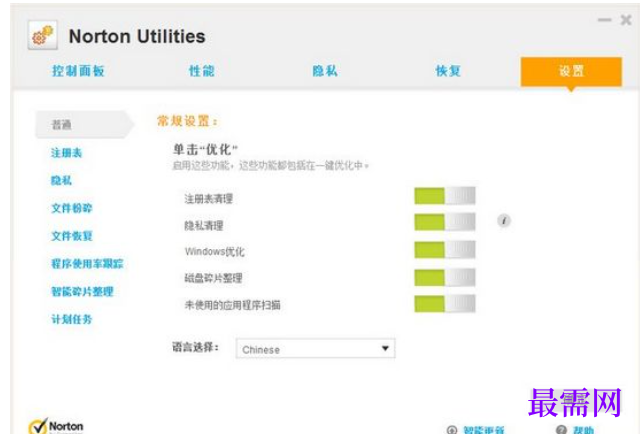Viewport: 640px width, 434px height.
Task: Toggle the 磁盘碎片整理 switch
Action: tap(444, 277)
